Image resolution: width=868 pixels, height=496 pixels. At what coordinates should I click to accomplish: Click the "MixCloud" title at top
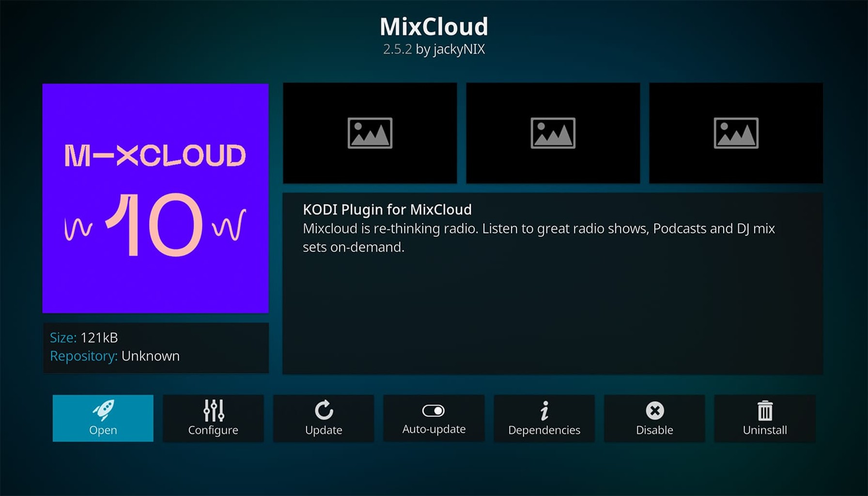[434, 27]
